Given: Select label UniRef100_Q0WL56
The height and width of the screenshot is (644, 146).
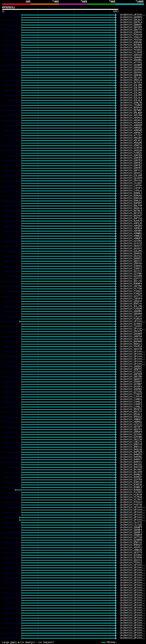Looking at the screenshot, I should coord(131,103).
